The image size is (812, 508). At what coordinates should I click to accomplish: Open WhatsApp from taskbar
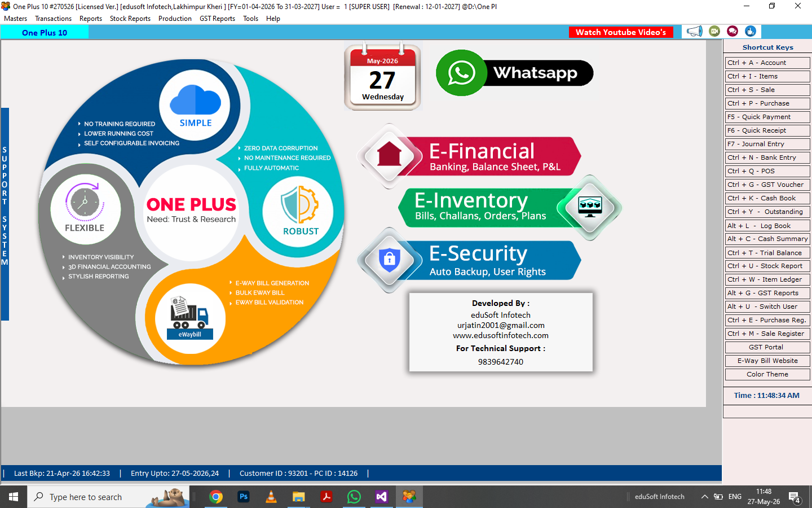coord(354,497)
